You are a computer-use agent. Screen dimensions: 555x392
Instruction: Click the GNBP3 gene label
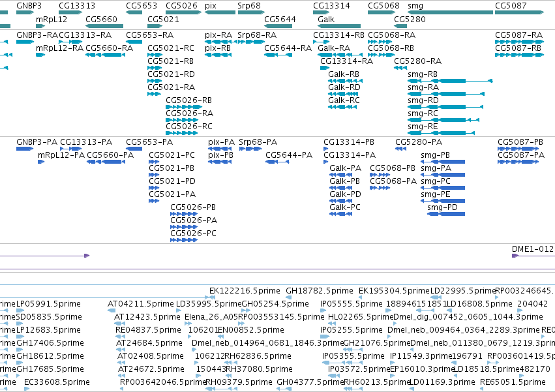(29, 6)
